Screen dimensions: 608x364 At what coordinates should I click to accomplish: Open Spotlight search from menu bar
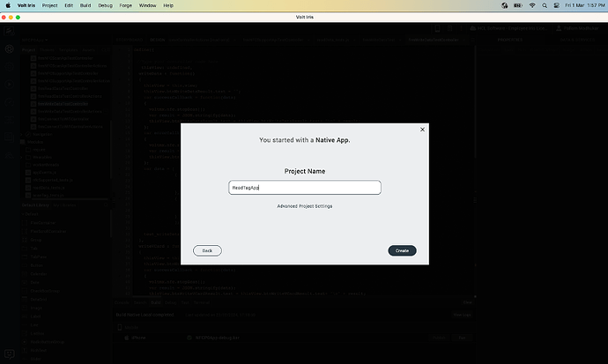[x=545, y=4]
